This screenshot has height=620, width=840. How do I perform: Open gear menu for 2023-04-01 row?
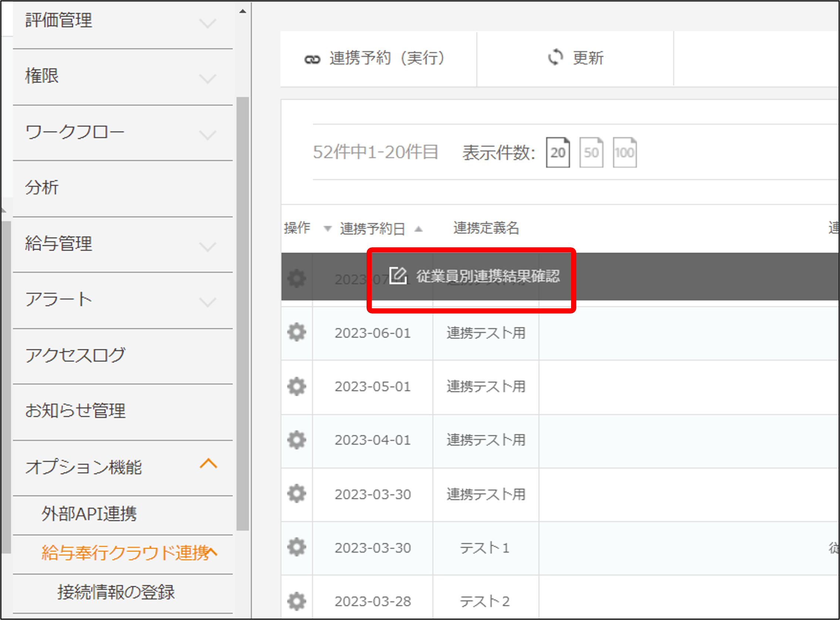click(x=297, y=440)
